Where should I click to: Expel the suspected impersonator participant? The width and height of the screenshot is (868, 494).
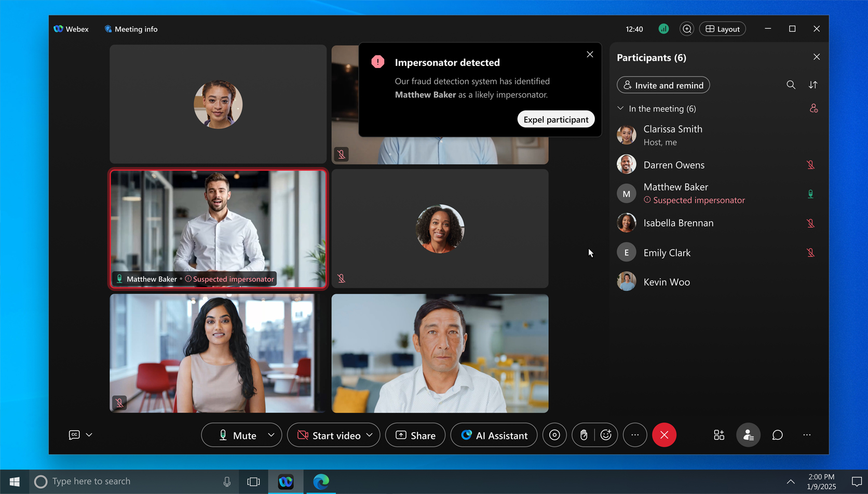[x=555, y=119]
